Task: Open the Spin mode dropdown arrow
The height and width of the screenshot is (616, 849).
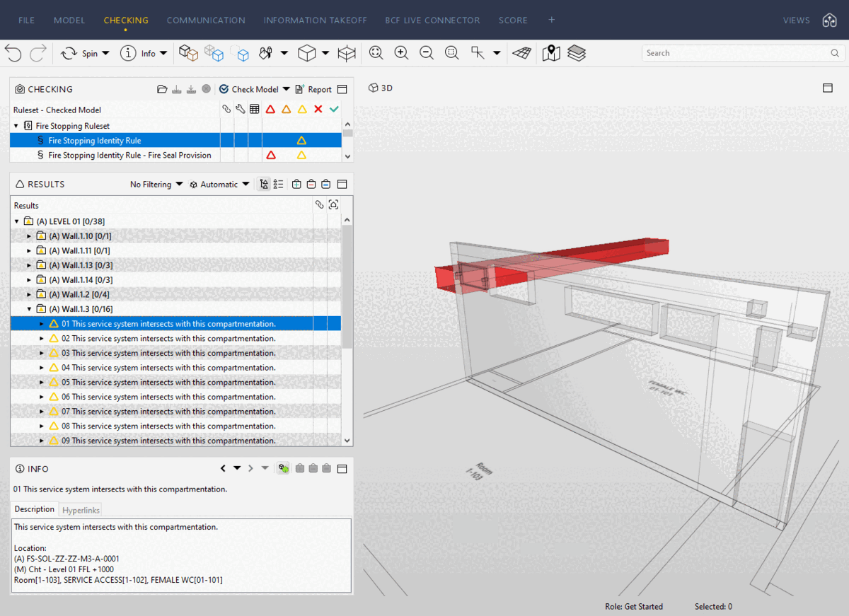Action: tap(106, 53)
